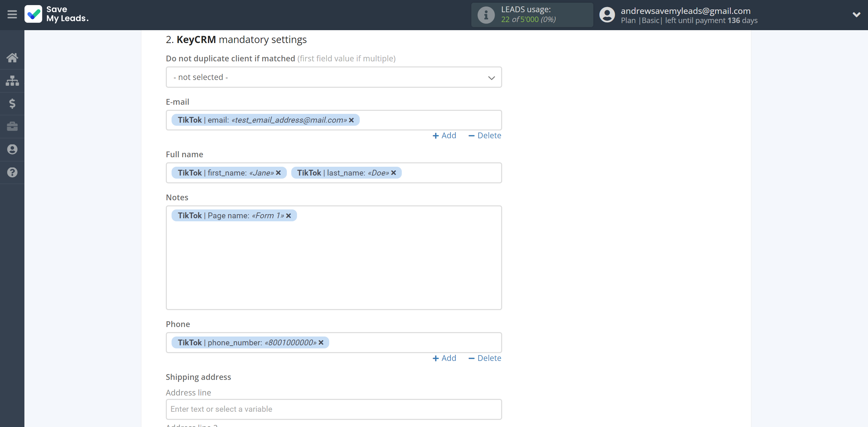Click the Plan Basic payment info text
Image resolution: width=868 pixels, height=427 pixels.
point(689,20)
